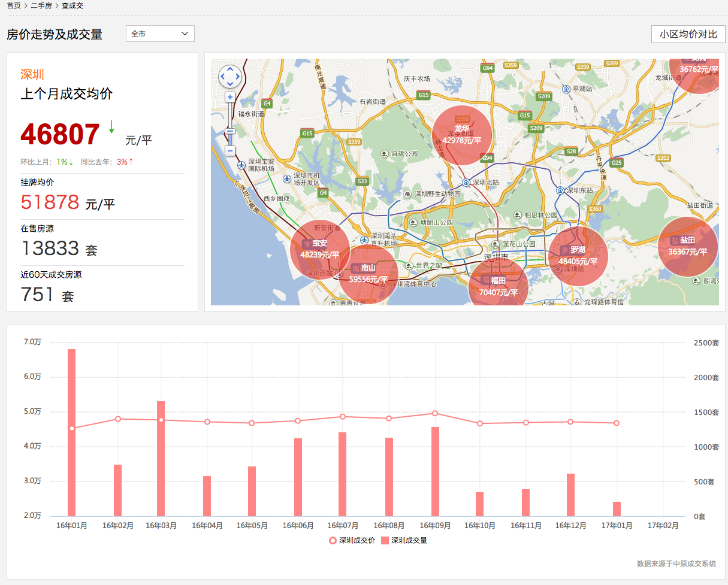Toggle the 深圳成交价 line series legend
This screenshot has width=728, height=585.
point(353,540)
